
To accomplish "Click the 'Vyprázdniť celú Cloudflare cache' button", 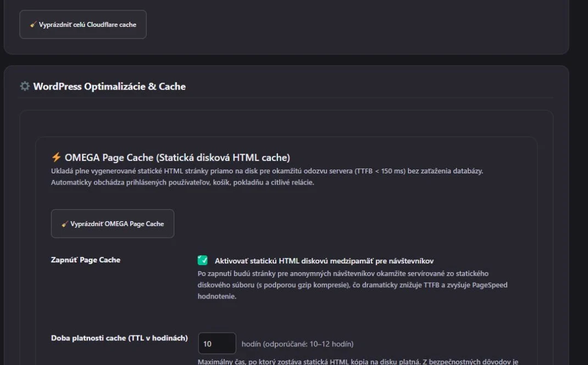I will [x=83, y=24].
